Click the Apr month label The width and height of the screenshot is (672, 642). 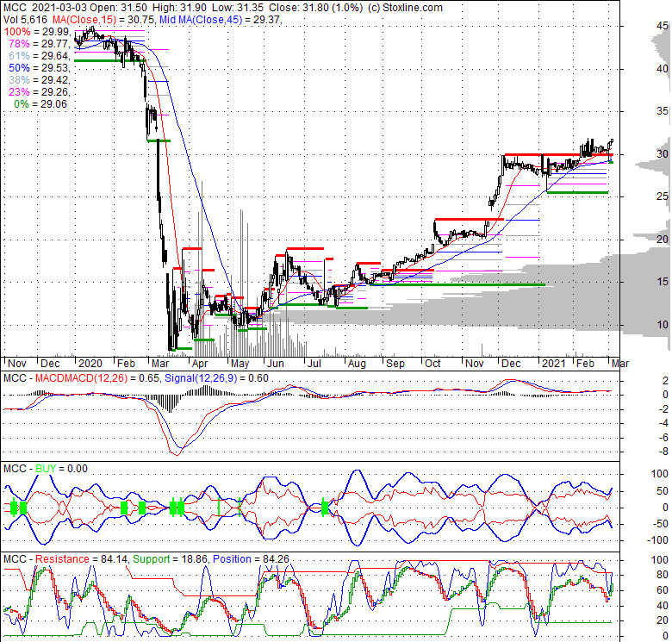(x=200, y=364)
